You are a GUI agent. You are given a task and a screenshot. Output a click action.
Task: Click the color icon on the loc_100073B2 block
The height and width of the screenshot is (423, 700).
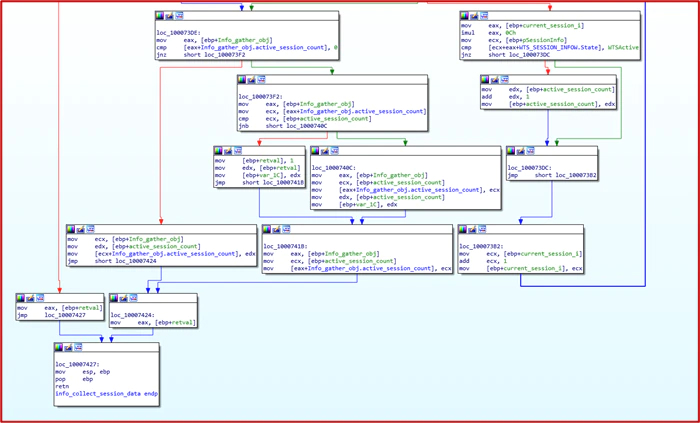click(x=462, y=229)
